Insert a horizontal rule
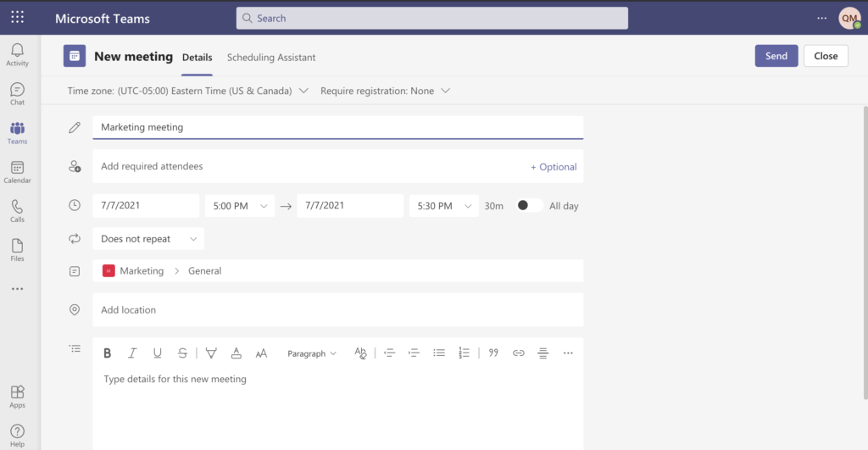This screenshot has width=868, height=450. (x=543, y=353)
